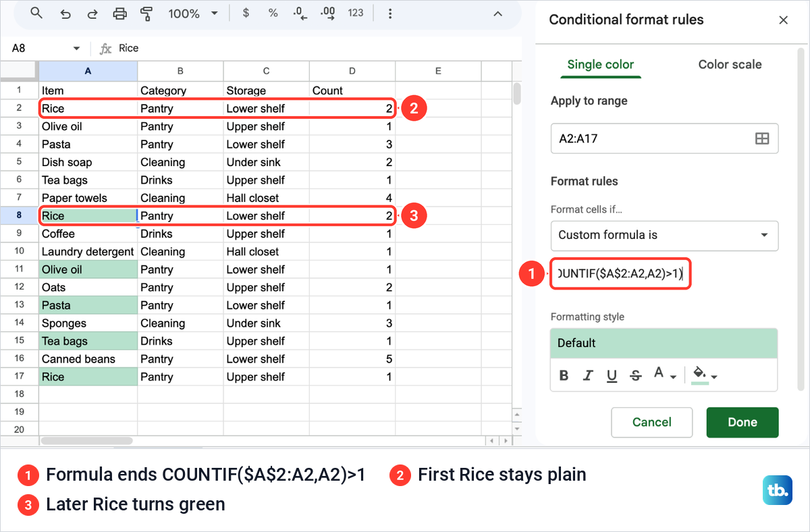
Task: Close the Conditional format rules panel
Action: (x=784, y=20)
